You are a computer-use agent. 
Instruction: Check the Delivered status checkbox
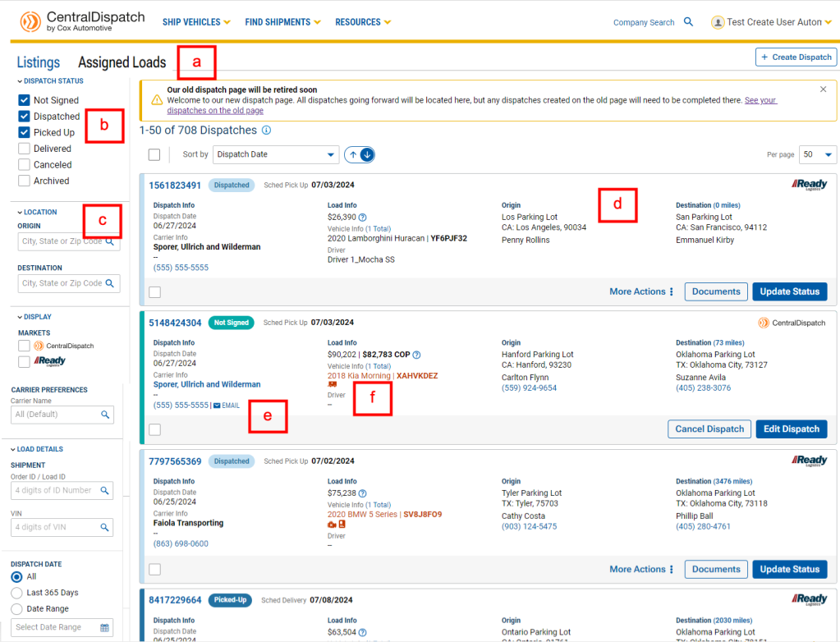tap(25, 149)
